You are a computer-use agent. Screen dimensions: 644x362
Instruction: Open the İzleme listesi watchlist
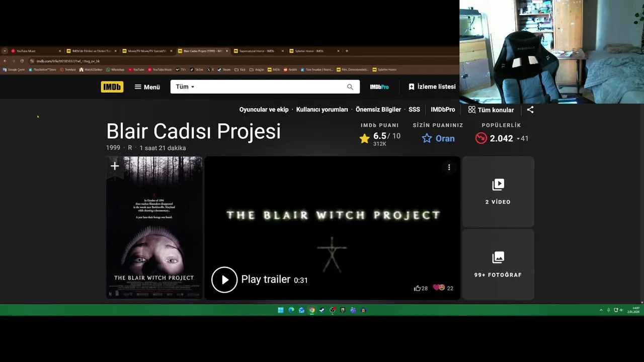point(432,87)
